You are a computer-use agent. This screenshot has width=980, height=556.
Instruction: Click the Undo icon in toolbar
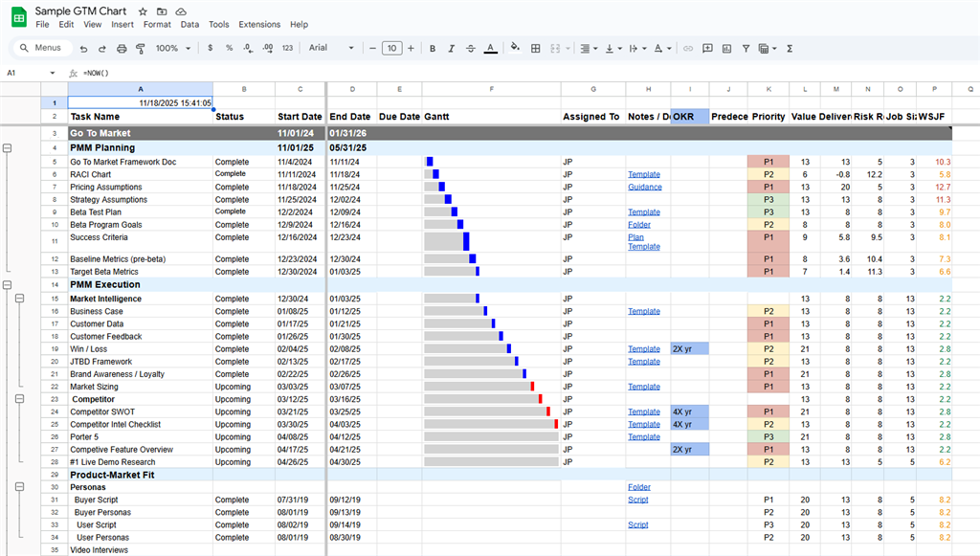tap(84, 48)
